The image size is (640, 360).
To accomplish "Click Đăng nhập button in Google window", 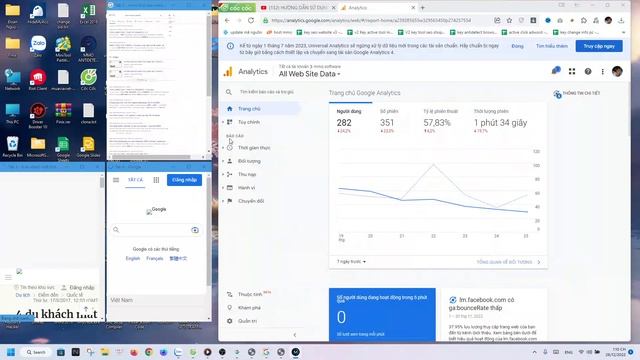I will click(184, 180).
